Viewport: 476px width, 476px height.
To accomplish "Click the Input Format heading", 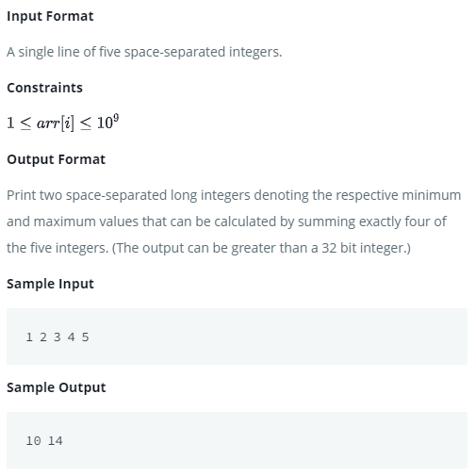I will [50, 16].
